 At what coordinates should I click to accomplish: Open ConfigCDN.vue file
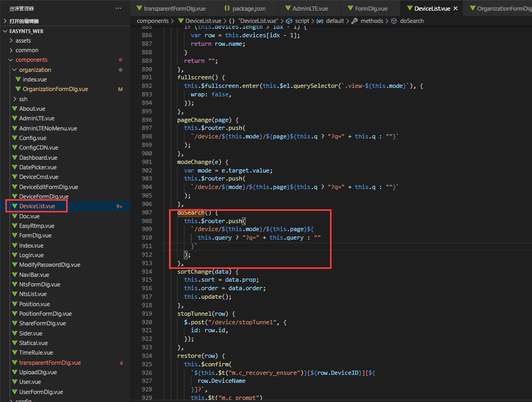point(38,147)
